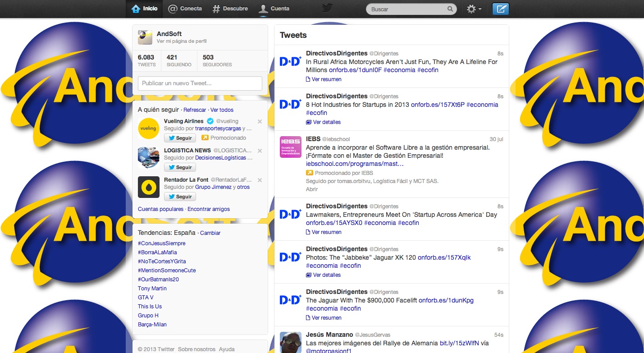This screenshot has height=353, width=644.
Task: Follow Vueling Airlines
Action: click(180, 138)
